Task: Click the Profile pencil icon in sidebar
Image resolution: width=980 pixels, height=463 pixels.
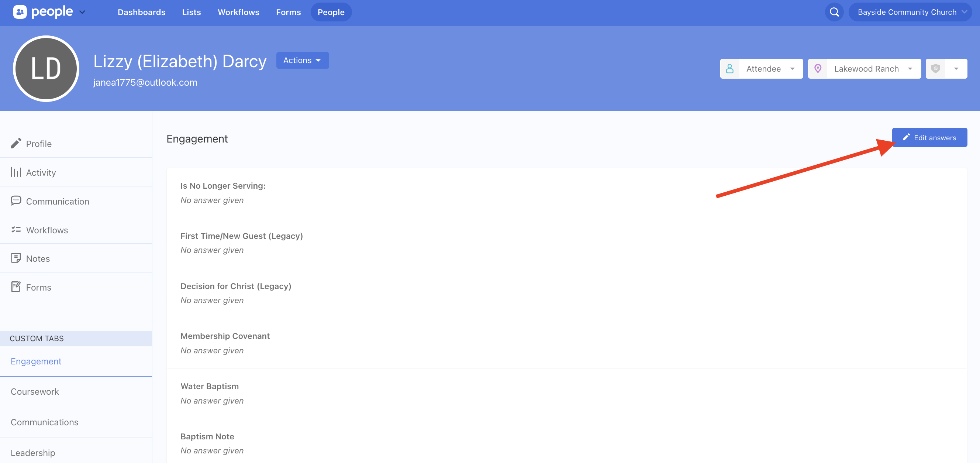Action: [15, 144]
